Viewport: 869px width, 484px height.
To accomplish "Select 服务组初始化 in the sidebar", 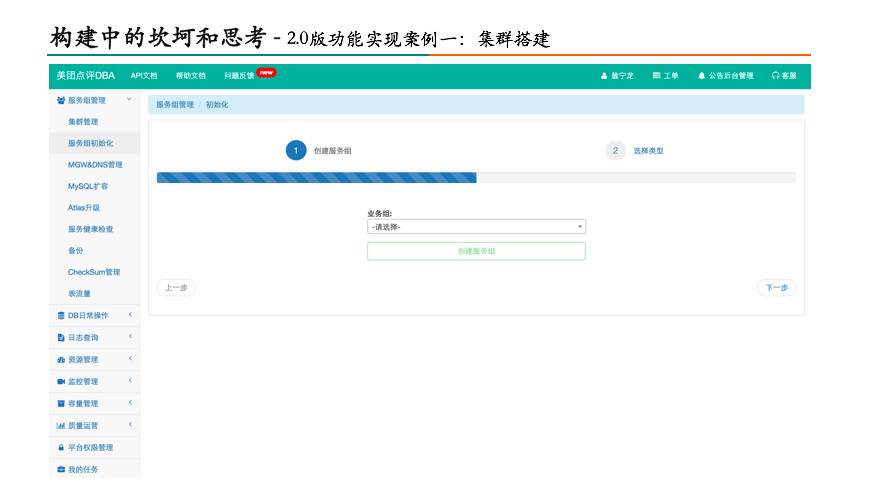I will pyautogui.click(x=90, y=144).
